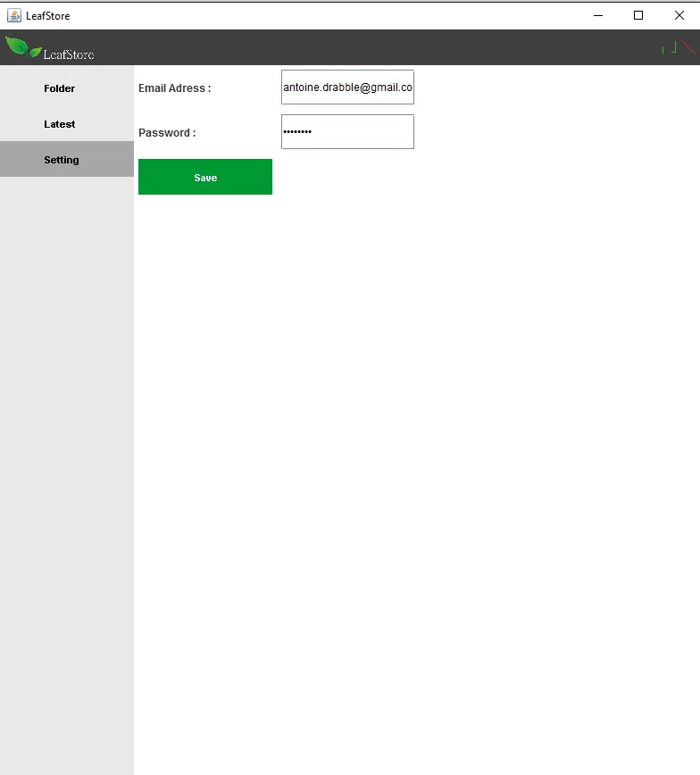The height and width of the screenshot is (775, 700).
Task: Click the 'Password :' label
Action: [167, 133]
